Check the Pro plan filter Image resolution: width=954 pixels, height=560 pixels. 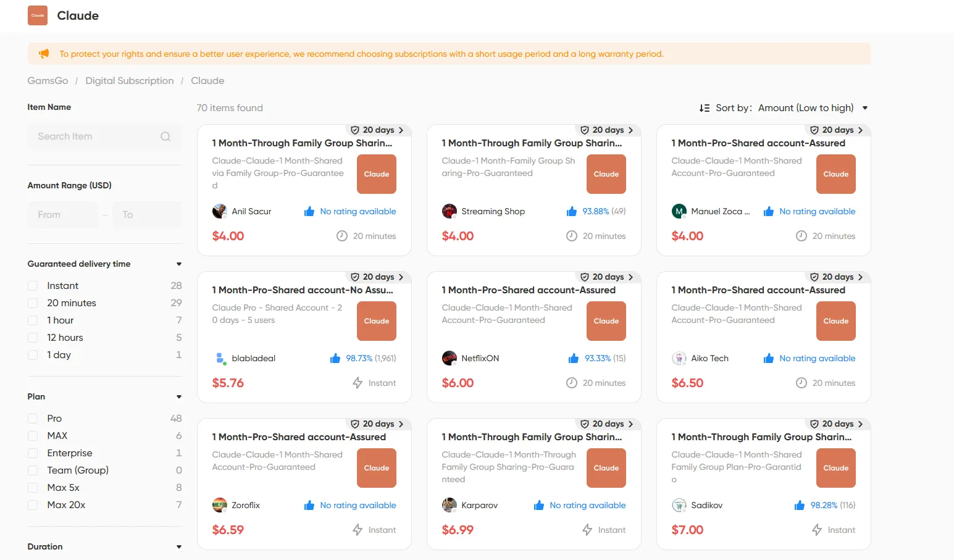pyautogui.click(x=33, y=419)
